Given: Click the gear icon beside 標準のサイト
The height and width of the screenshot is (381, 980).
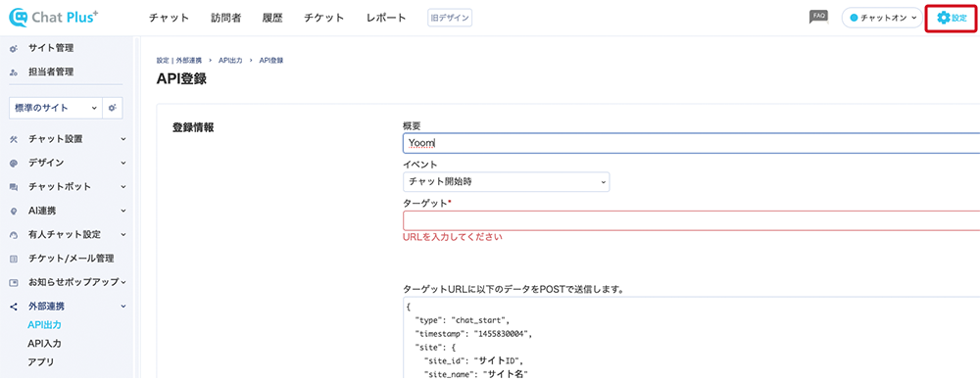Looking at the screenshot, I should 113,108.
